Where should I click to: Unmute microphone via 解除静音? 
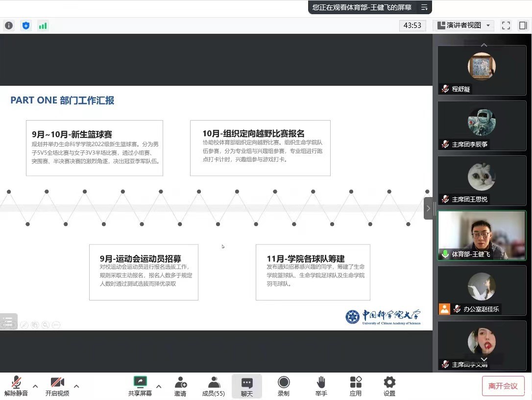[16, 386]
